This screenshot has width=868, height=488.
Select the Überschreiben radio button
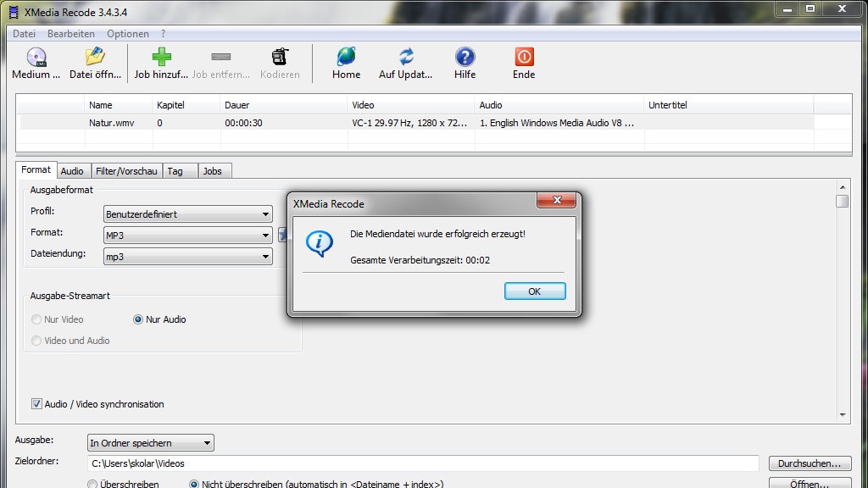pos(92,484)
